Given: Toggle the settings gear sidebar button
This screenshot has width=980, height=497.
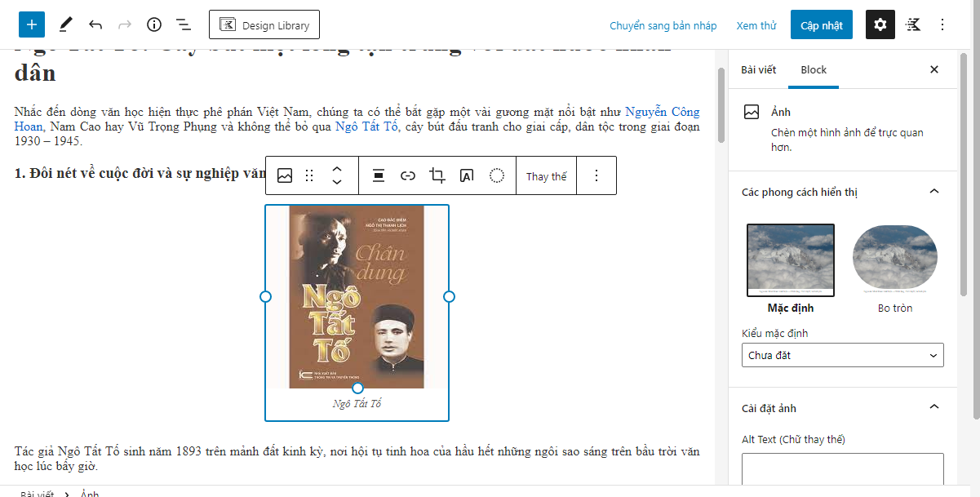Looking at the screenshot, I should (x=880, y=24).
